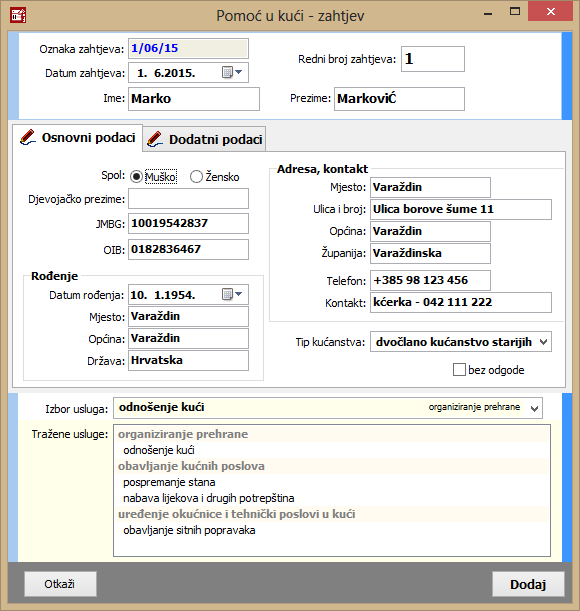Enable the bez odgode checkbox
Screen dimensions: 580x611
(x=459, y=369)
